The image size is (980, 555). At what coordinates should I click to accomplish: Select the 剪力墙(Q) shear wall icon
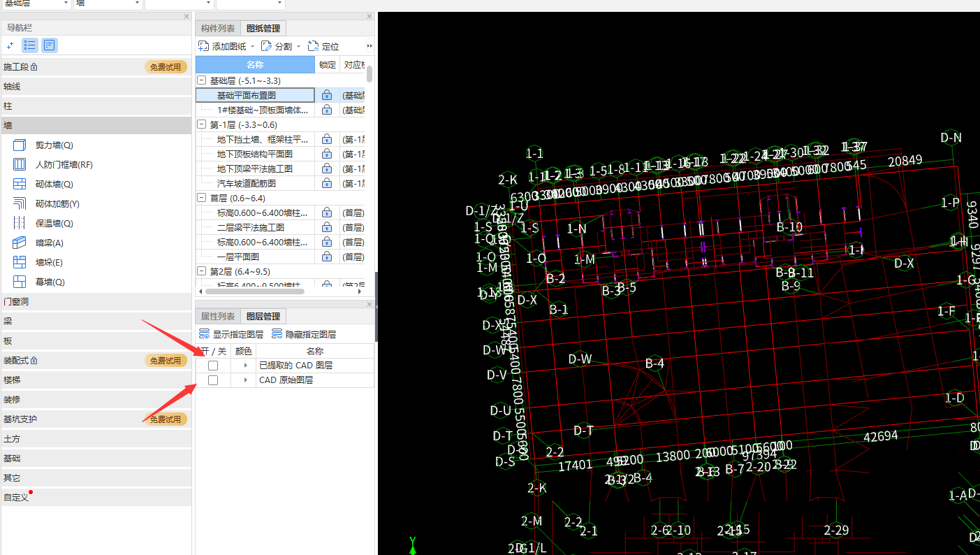click(20, 145)
